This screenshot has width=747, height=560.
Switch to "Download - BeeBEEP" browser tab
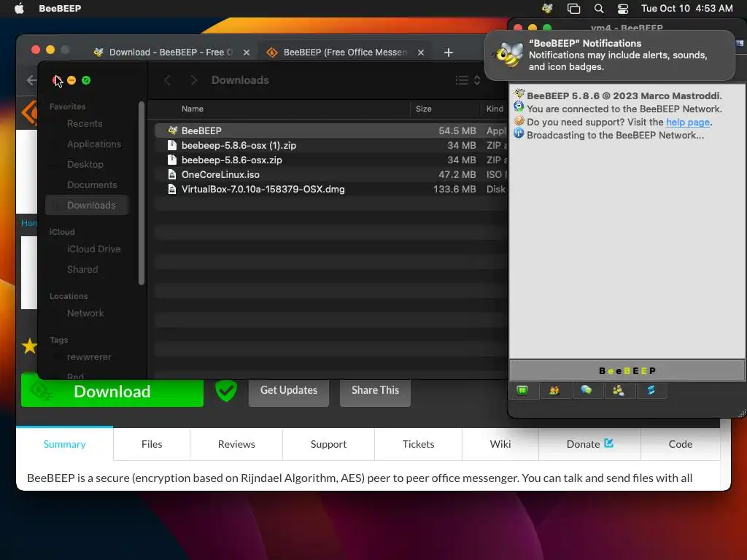click(x=171, y=52)
